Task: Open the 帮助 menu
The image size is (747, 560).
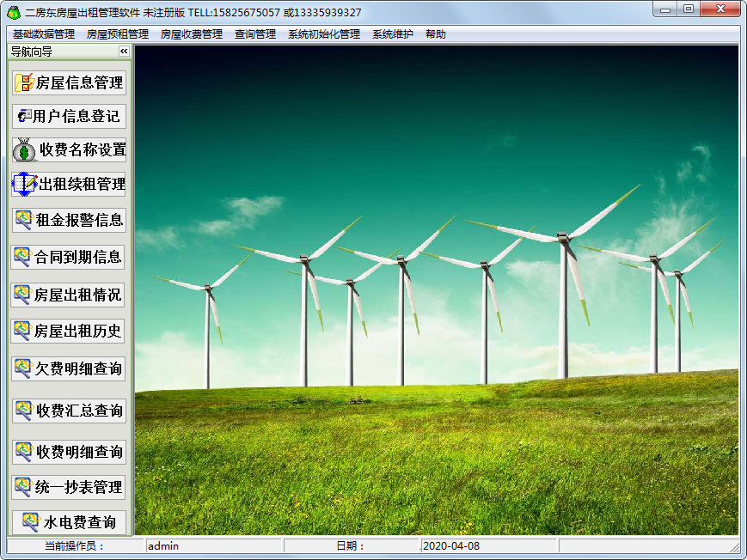Action: point(435,34)
